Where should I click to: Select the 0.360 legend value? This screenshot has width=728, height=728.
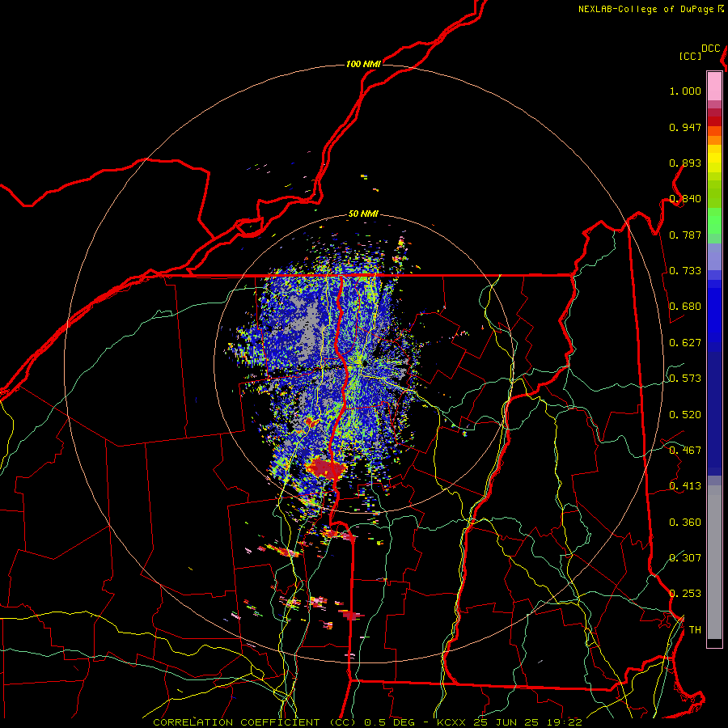(685, 523)
